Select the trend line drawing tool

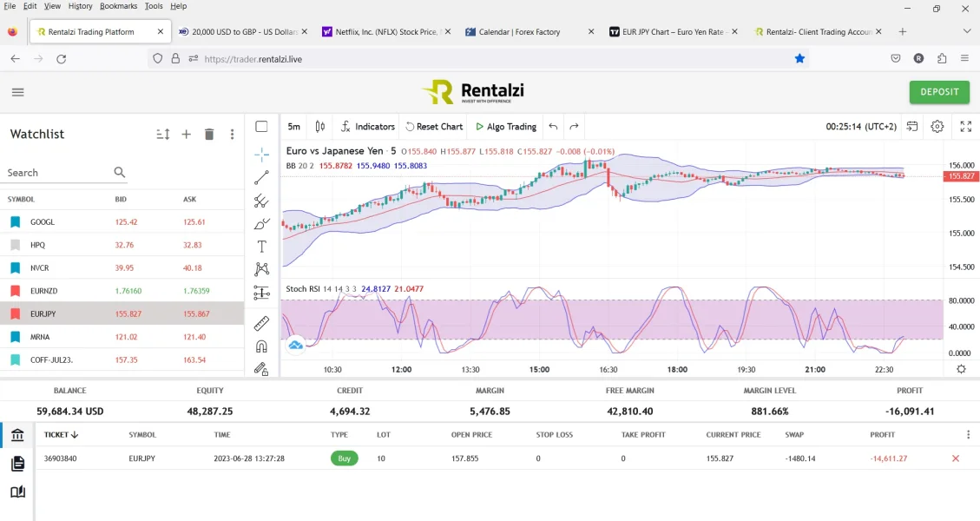click(261, 178)
